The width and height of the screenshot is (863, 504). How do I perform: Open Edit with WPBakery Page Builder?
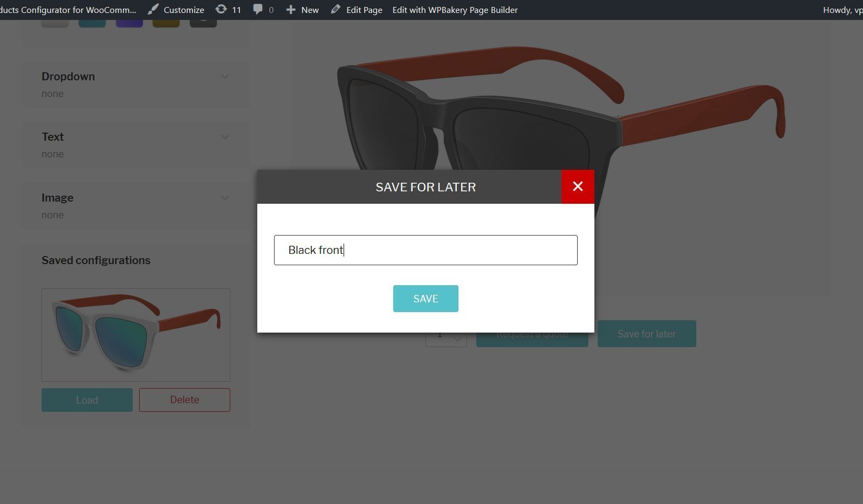(455, 10)
